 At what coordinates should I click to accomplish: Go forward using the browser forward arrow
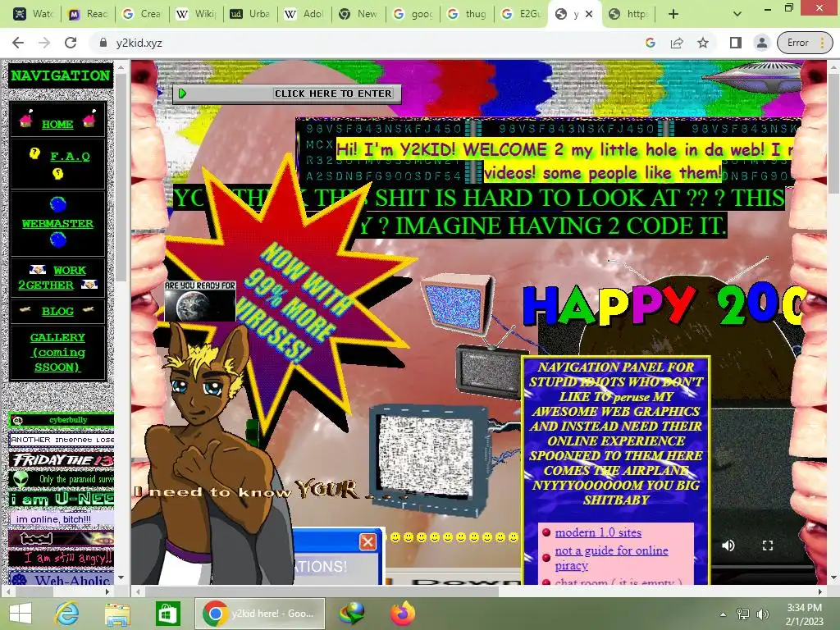coord(44,43)
